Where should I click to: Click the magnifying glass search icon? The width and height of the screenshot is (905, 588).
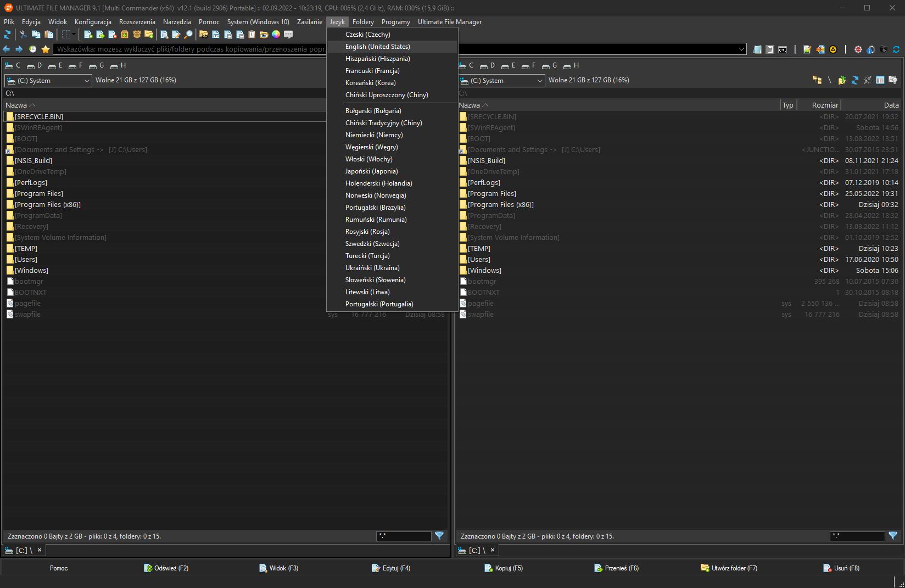(188, 34)
